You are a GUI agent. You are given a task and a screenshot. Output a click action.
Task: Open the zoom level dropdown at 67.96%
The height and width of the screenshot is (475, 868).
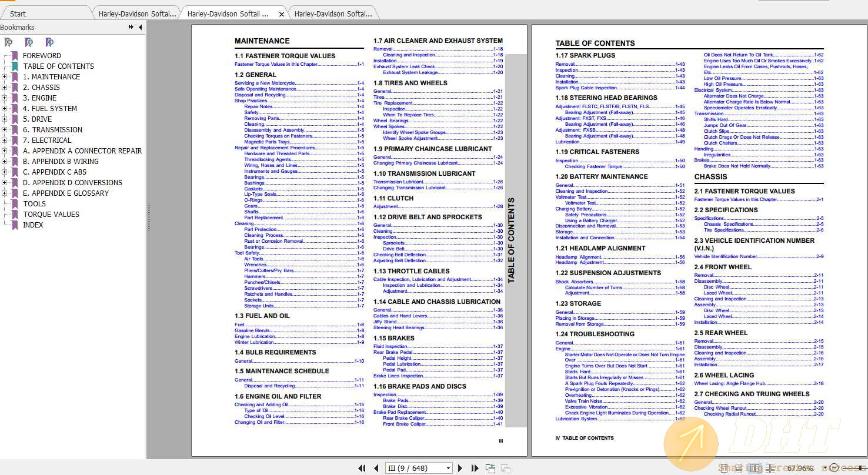click(824, 469)
